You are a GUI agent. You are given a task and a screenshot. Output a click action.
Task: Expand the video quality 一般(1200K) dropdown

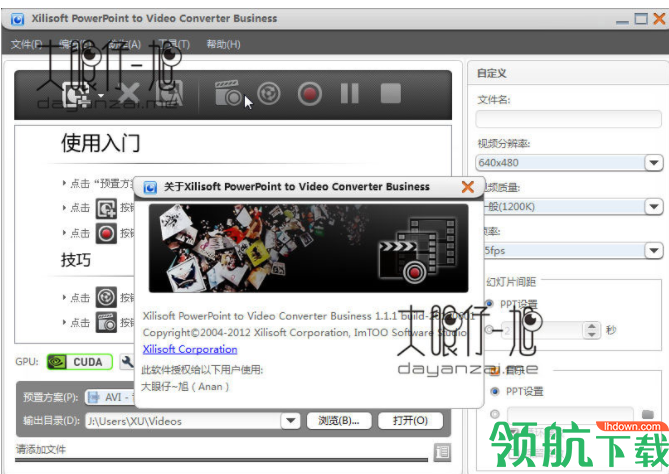coord(654,207)
